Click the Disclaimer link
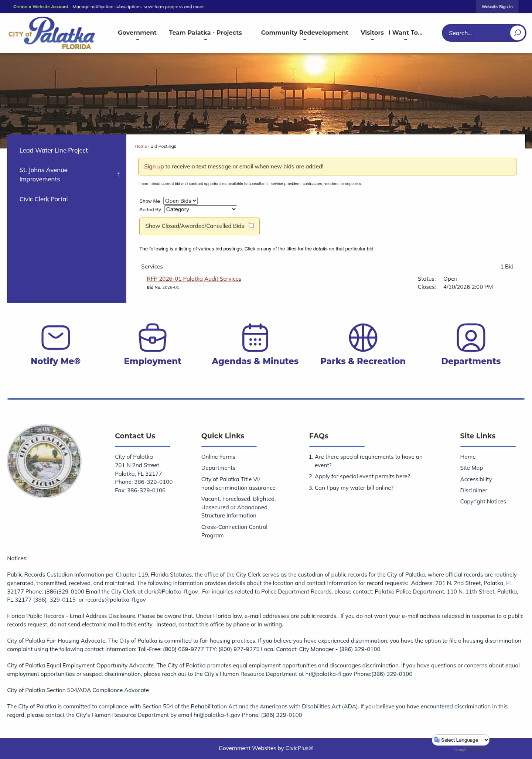Viewport: 532px width, 759px height. 474,490
